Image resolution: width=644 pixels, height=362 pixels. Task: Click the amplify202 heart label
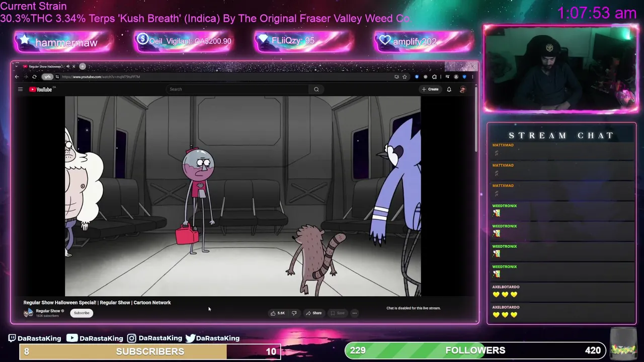coord(424,41)
